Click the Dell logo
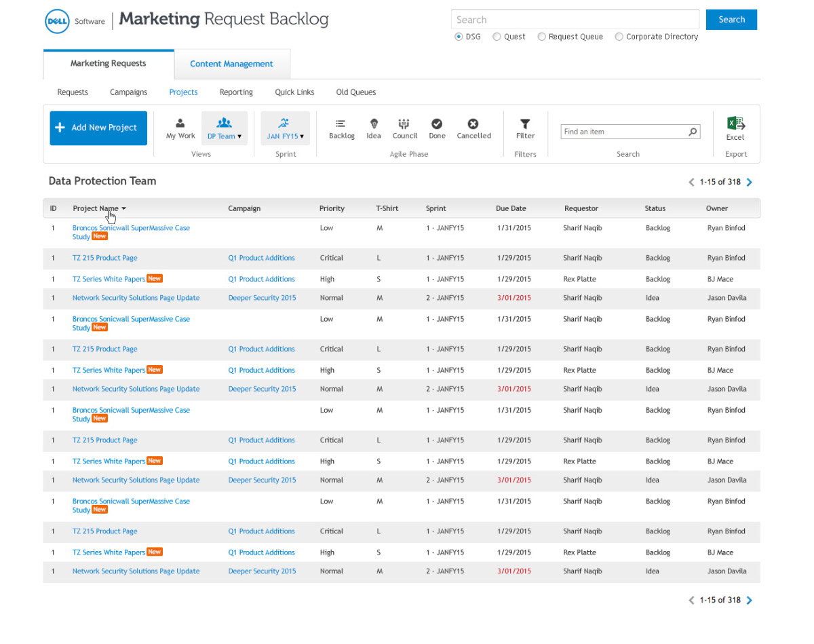 56,21
